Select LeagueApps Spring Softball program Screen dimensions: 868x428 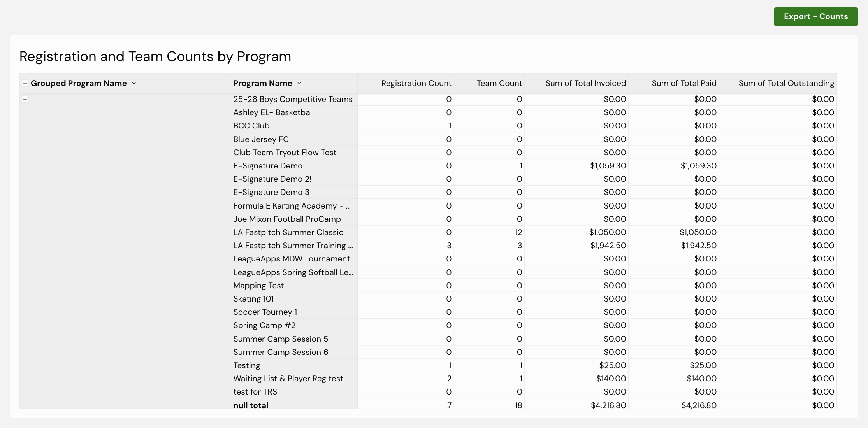coord(293,272)
